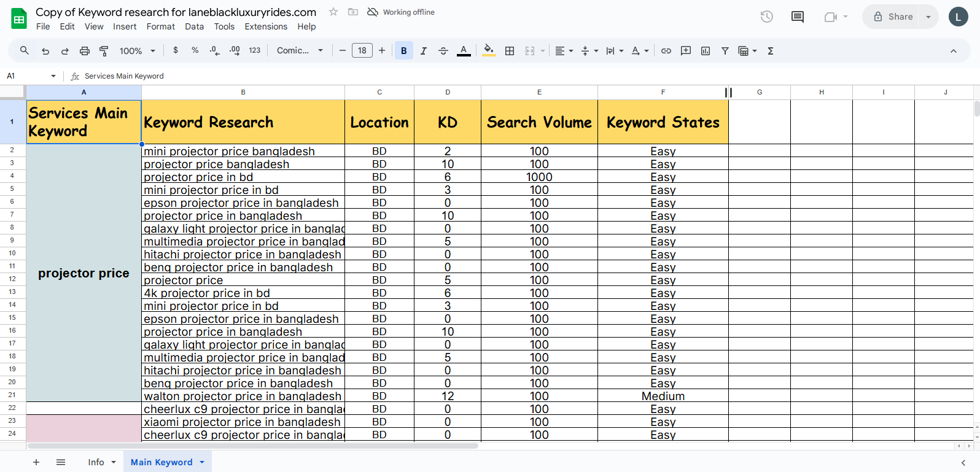Open the functions sigma icon
This screenshot has height=472, width=980.
[x=771, y=51]
